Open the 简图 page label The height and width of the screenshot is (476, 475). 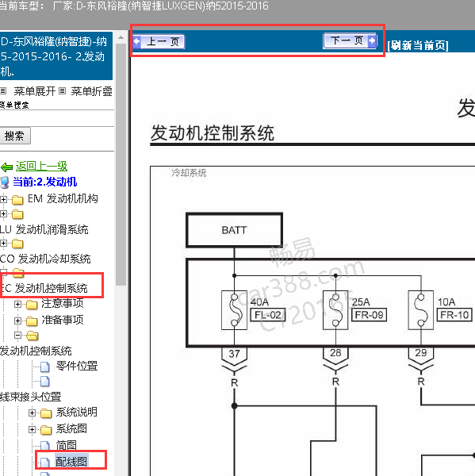coord(66,445)
